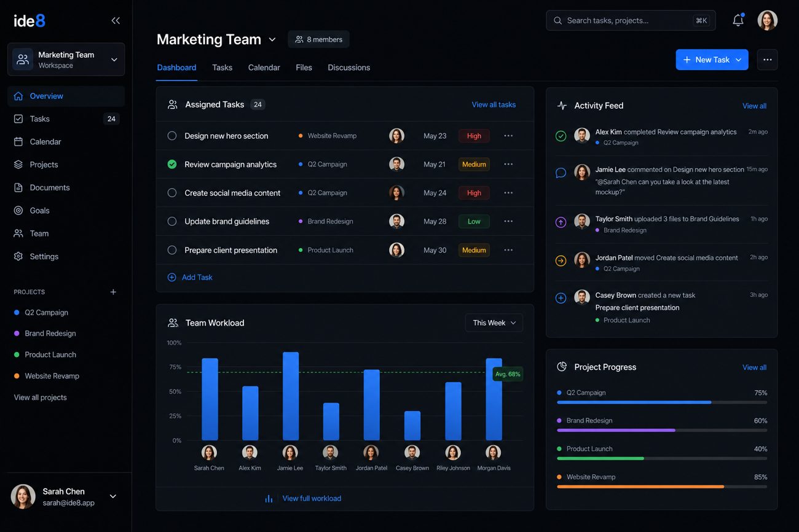
Task: Switch to the Discussions tab
Action: coord(349,68)
